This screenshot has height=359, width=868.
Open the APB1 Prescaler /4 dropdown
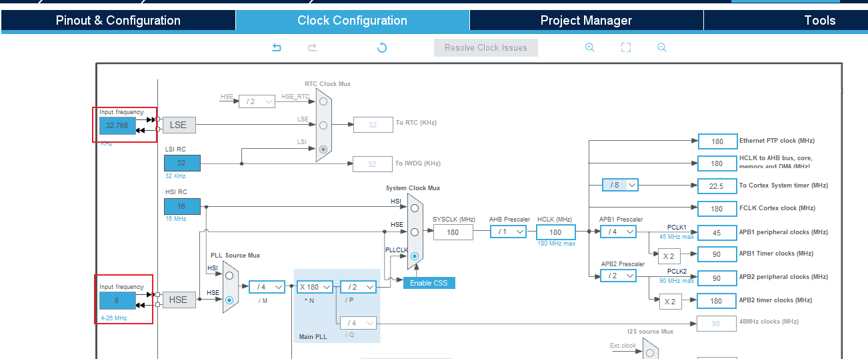618,232
